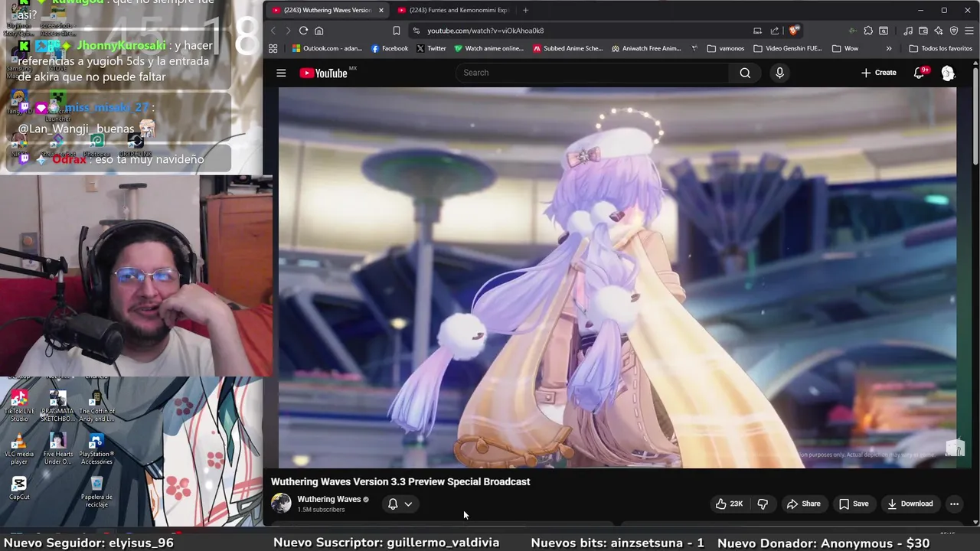
Task: Open a new browser tab
Action: [525, 10]
